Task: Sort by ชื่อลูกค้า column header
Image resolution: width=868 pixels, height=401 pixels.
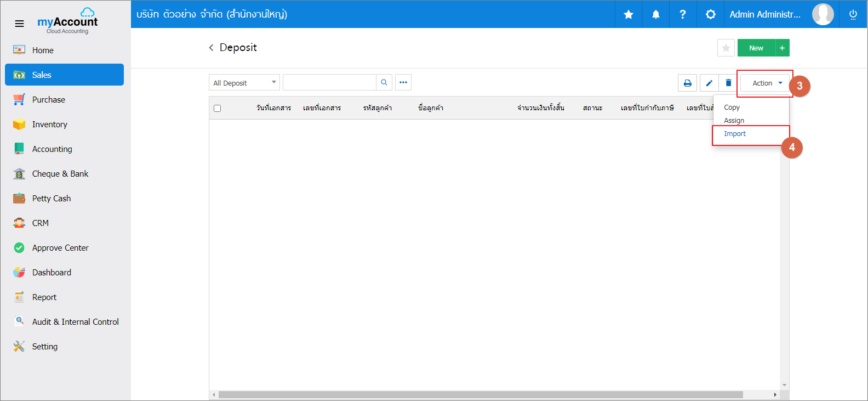Action: coord(431,108)
